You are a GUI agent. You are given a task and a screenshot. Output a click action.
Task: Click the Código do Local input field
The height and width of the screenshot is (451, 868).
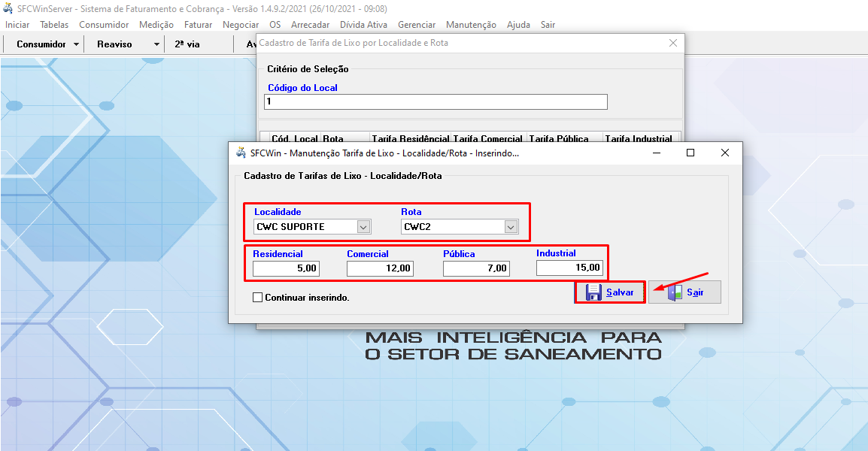pos(435,101)
